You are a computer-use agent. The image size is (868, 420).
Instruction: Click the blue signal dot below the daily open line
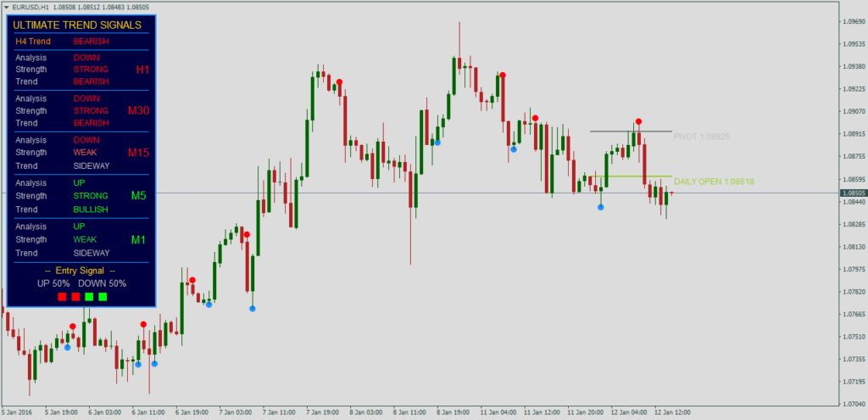(601, 207)
